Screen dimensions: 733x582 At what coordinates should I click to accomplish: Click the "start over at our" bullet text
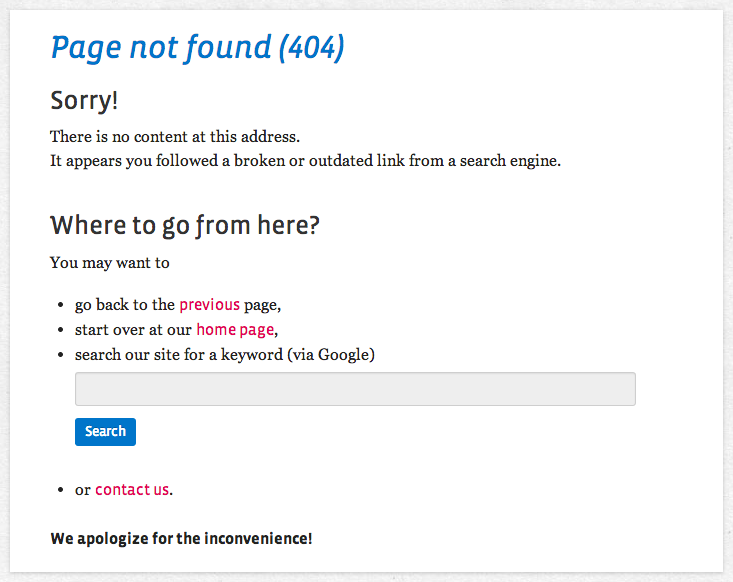pyautogui.click(x=133, y=329)
